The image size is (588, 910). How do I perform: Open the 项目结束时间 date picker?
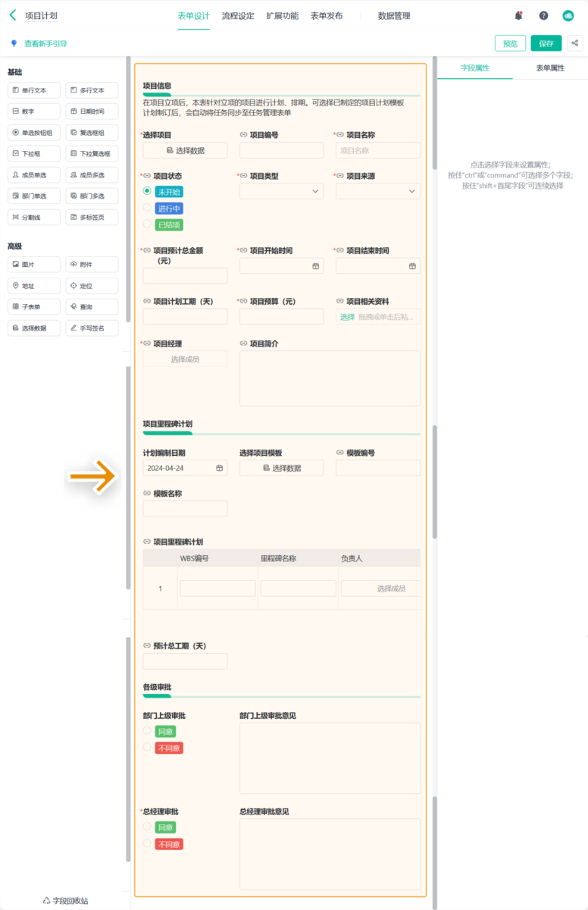(x=377, y=266)
